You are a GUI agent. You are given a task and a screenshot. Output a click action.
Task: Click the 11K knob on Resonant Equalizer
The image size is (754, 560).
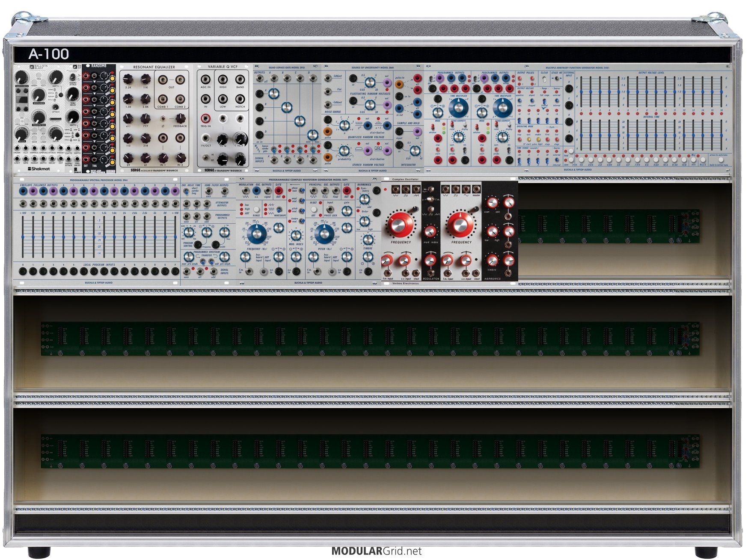tap(145, 80)
